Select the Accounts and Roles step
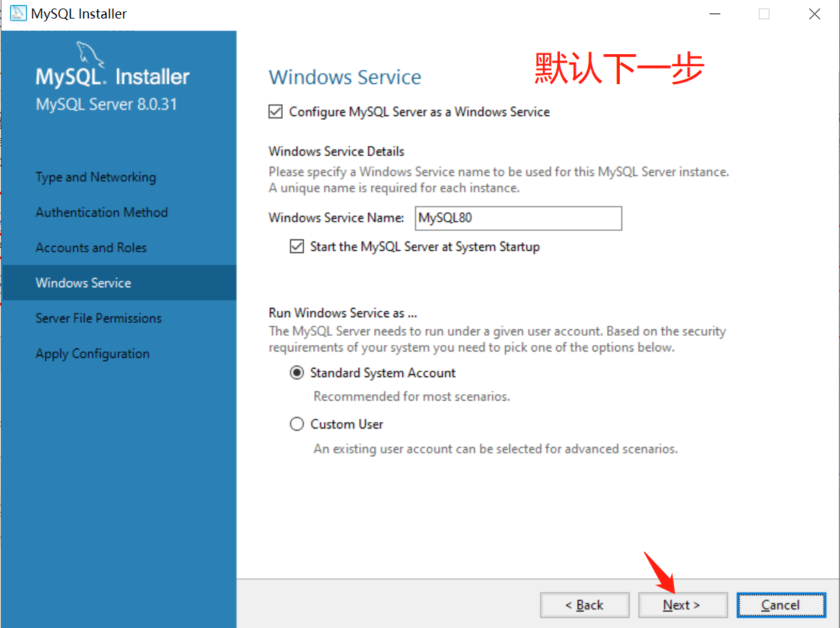 (x=91, y=247)
